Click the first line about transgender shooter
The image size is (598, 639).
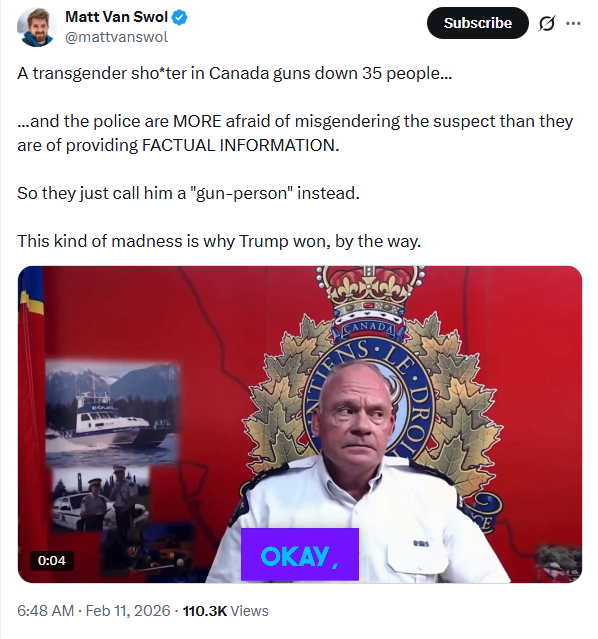coord(234,74)
